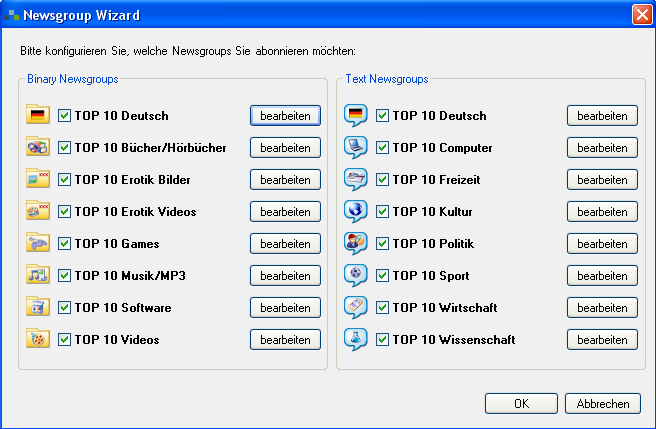Click the Wissenschaft flask bubble icon
This screenshot has height=429, width=656.
point(356,339)
